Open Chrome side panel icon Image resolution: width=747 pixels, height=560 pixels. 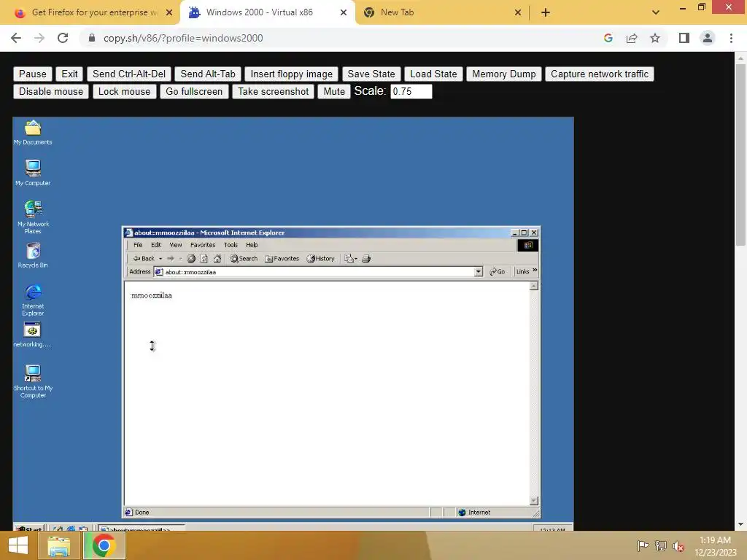684,38
